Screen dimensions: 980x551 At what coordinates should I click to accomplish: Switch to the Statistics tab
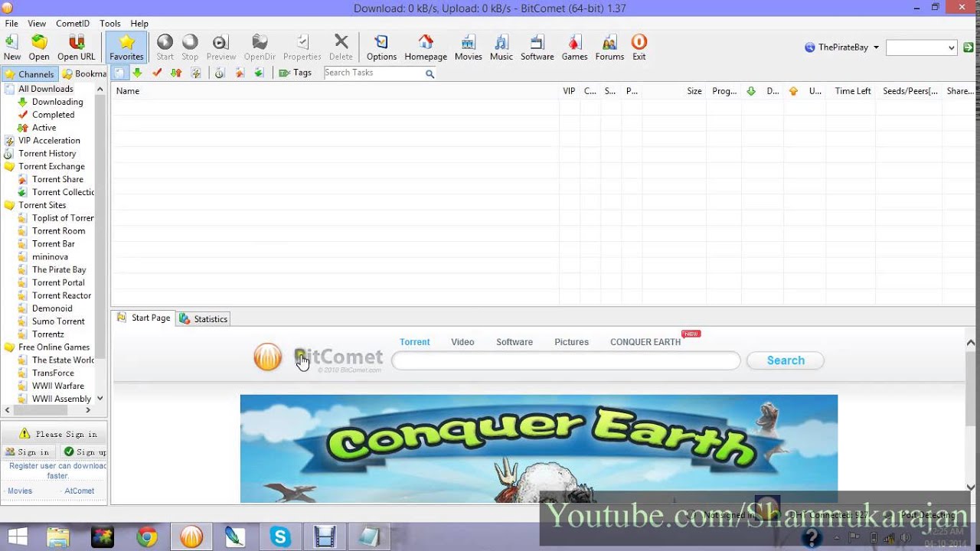click(x=204, y=319)
